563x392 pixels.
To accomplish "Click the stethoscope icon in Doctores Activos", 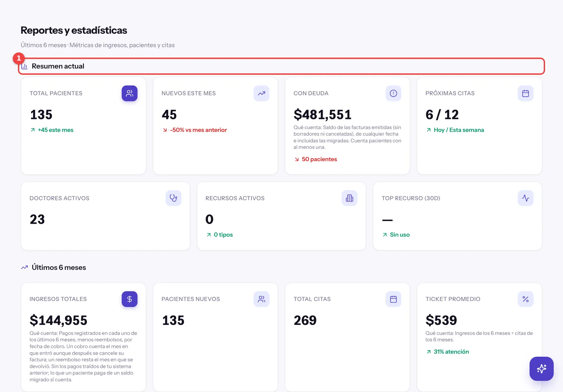I will [173, 198].
